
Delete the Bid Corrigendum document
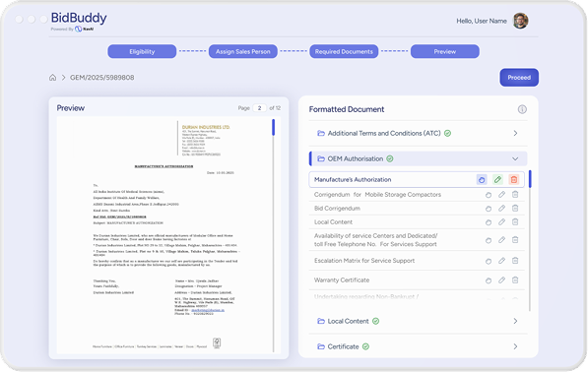coord(515,209)
